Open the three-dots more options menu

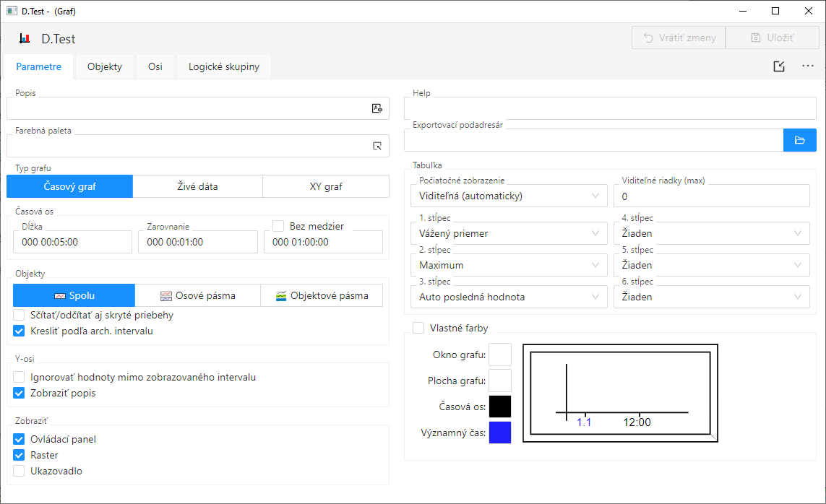point(808,66)
